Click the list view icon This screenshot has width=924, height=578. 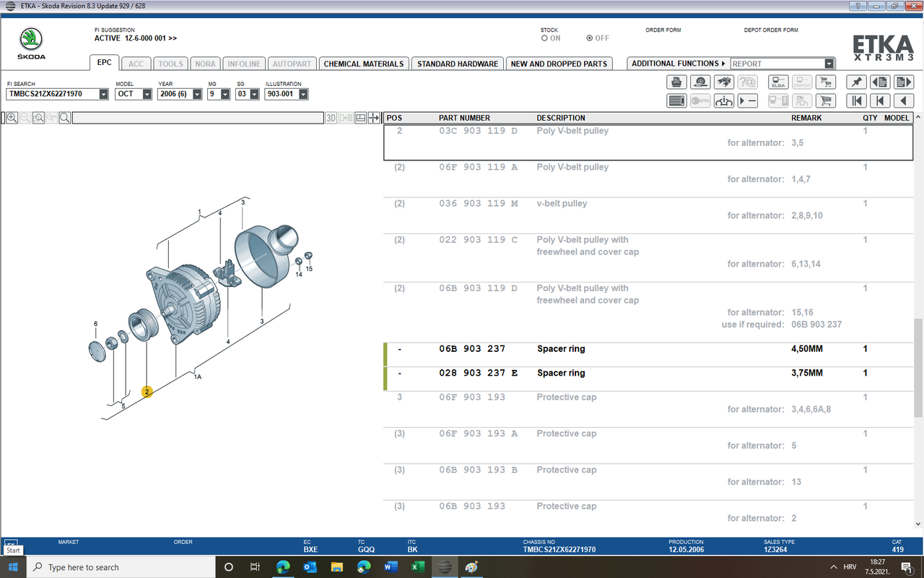point(676,101)
